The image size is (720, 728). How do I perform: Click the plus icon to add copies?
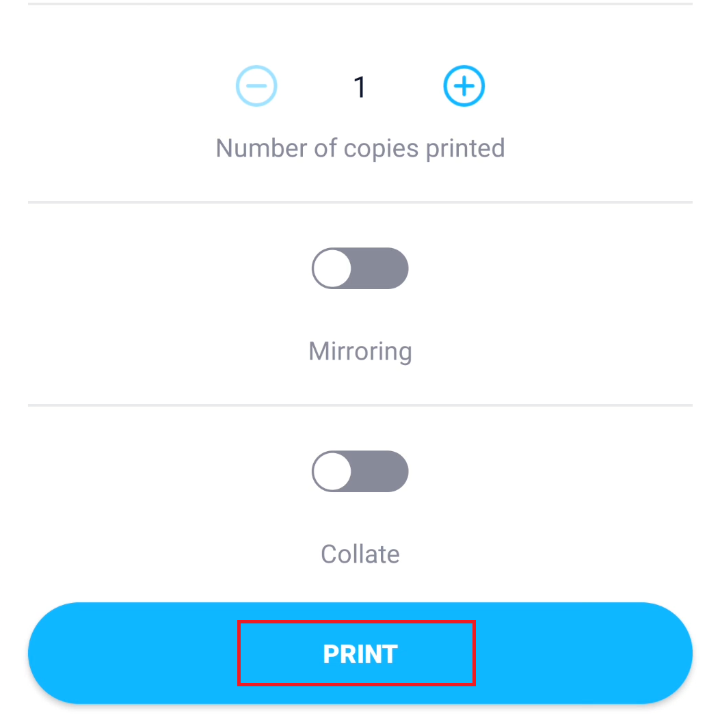464,87
